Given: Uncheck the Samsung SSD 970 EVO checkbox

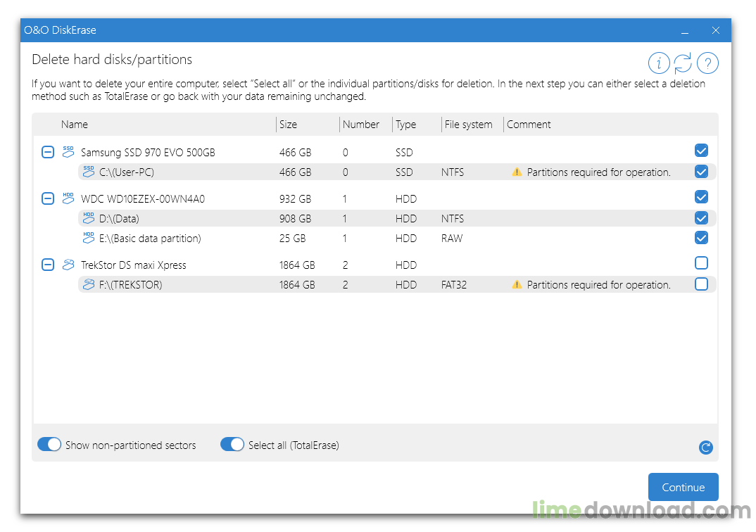Looking at the screenshot, I should click(702, 151).
